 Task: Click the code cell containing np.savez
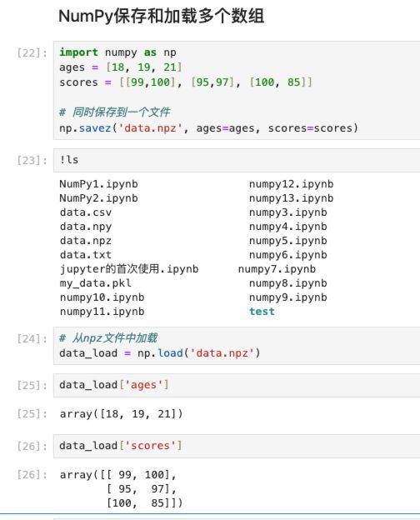coord(237,90)
